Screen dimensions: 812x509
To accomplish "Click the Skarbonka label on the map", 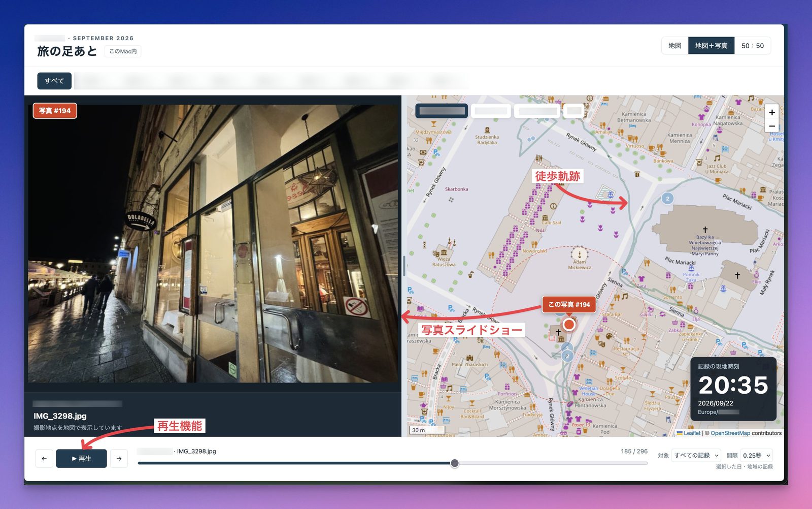I will tap(456, 189).
